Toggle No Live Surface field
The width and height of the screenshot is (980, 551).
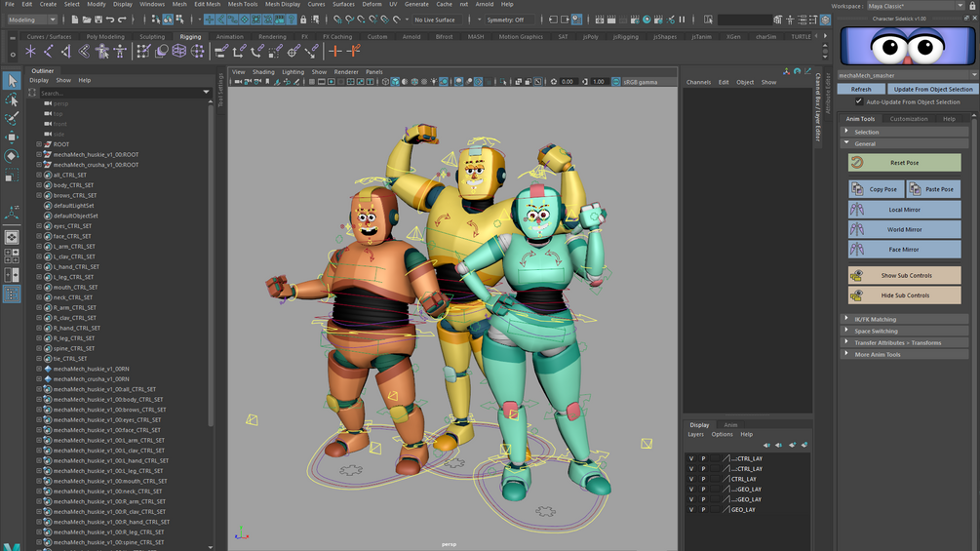(x=439, y=20)
